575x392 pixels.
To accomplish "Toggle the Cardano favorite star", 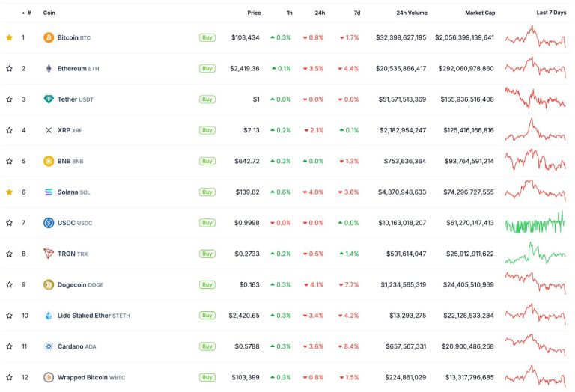I will pyautogui.click(x=10, y=346).
